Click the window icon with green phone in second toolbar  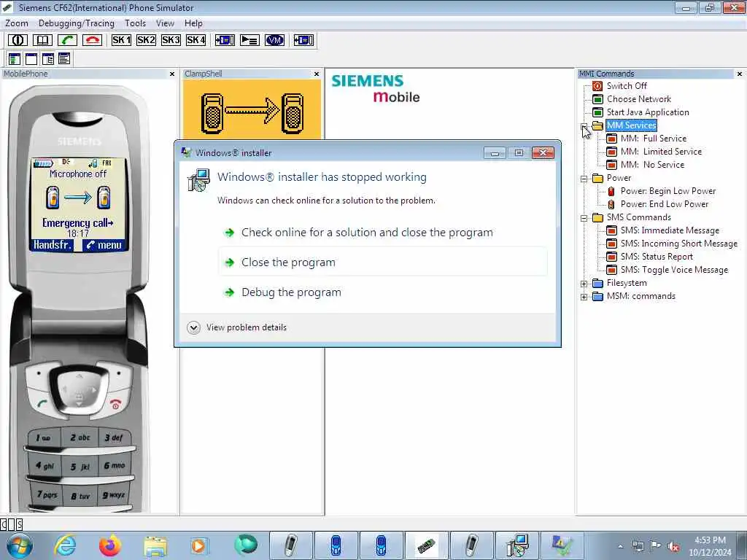tap(15, 58)
